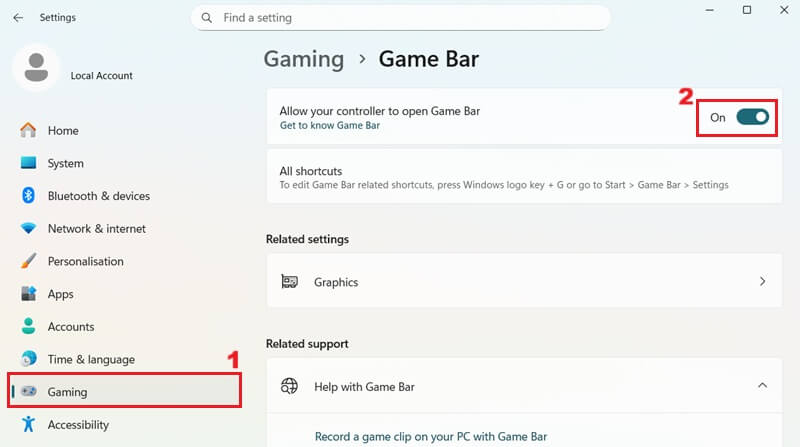Maximize the Settings window
800x447 pixels.
click(747, 10)
